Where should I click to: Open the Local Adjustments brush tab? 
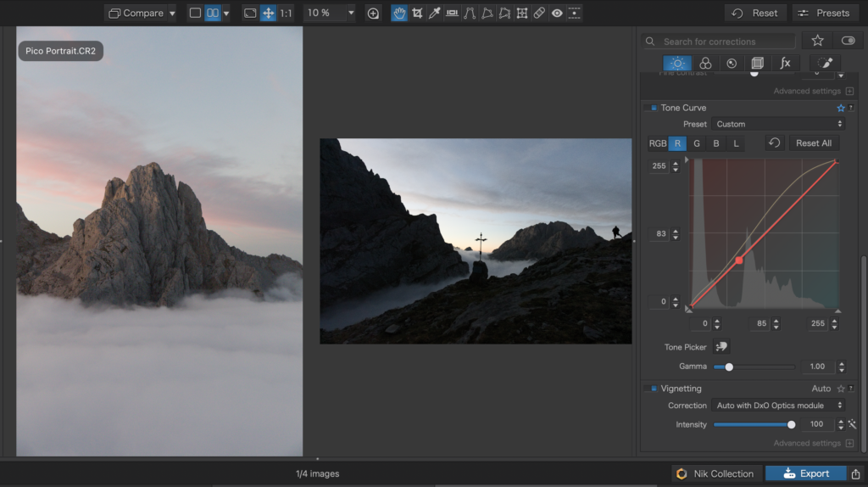click(x=826, y=63)
